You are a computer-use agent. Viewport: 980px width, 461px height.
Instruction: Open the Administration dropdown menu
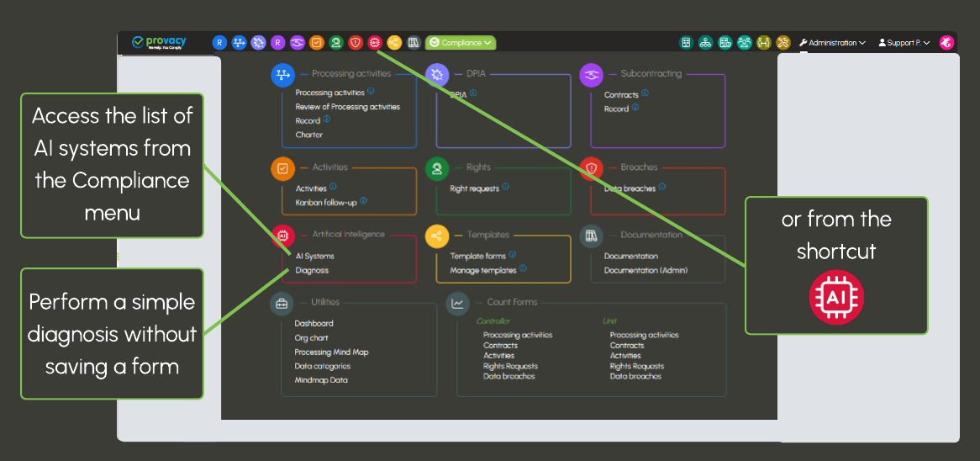pos(832,42)
